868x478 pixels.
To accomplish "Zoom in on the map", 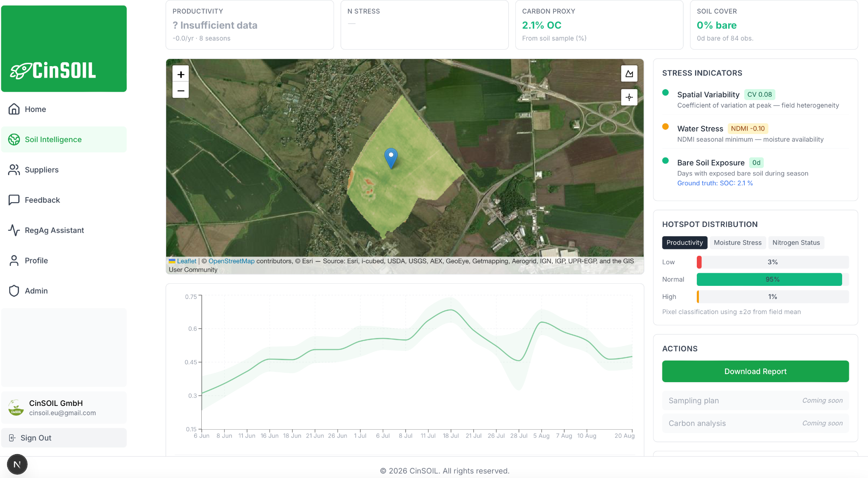I will pos(181,75).
